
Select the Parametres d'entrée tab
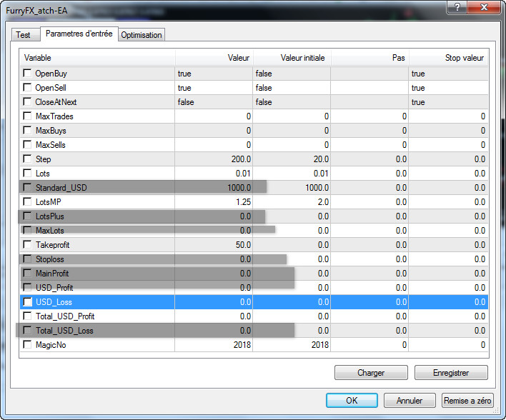78,34
